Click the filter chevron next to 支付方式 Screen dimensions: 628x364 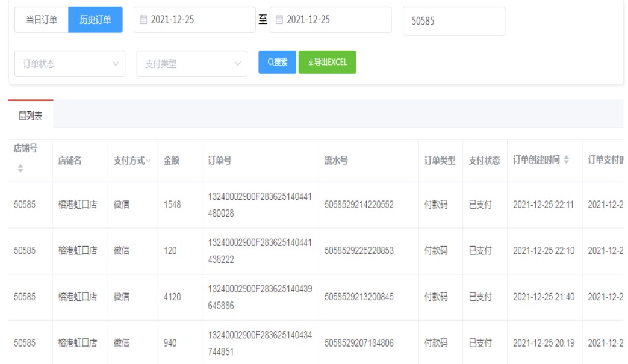148,161
